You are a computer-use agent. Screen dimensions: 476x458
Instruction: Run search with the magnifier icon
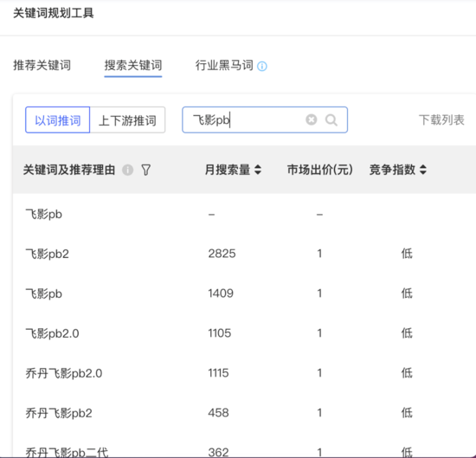[x=331, y=120]
